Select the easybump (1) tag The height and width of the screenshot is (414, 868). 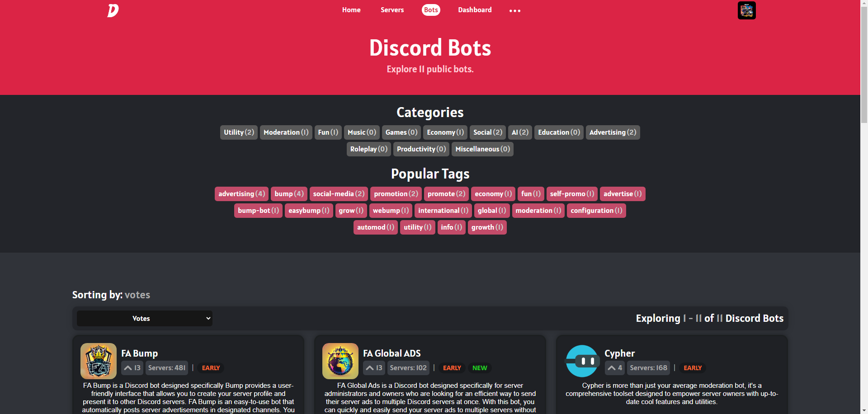point(309,211)
